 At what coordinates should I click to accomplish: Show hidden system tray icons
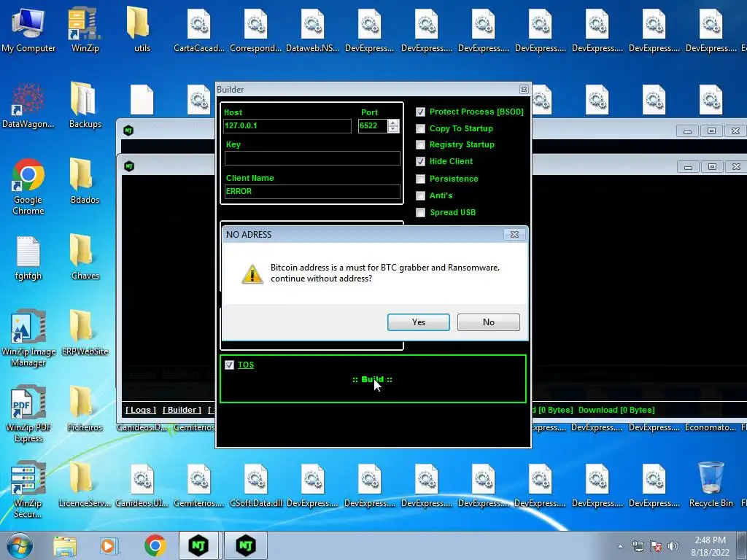click(620, 546)
